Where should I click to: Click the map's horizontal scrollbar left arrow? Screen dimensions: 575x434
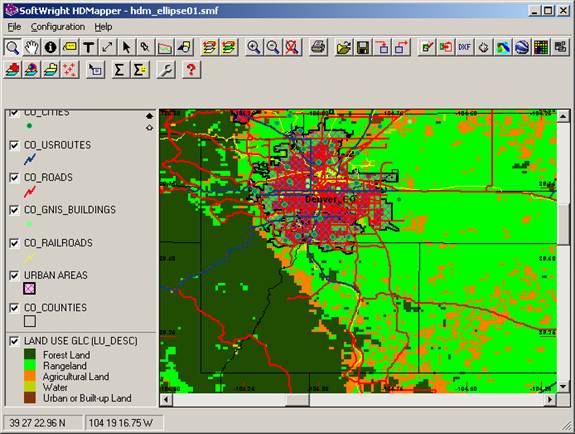point(166,399)
